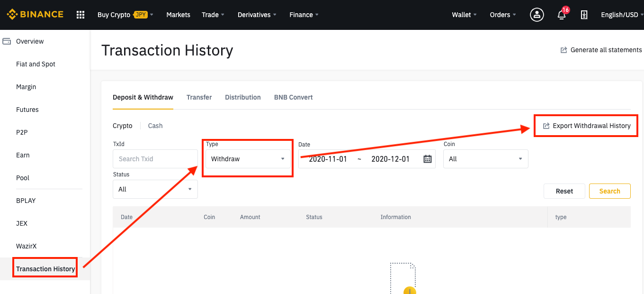The width and height of the screenshot is (644, 294).
Task: Click the start date 2020-11-01 field
Action: tap(328, 159)
